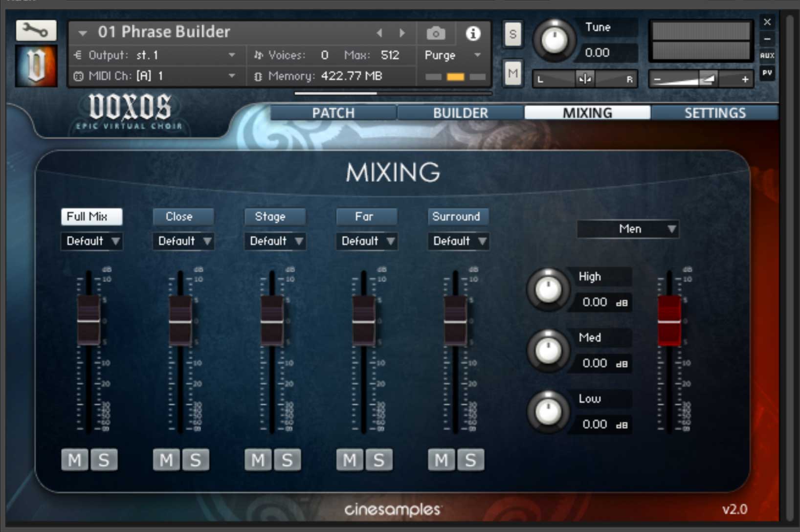This screenshot has width=800, height=532.
Task: Click the next patch arrow
Action: pos(402,32)
